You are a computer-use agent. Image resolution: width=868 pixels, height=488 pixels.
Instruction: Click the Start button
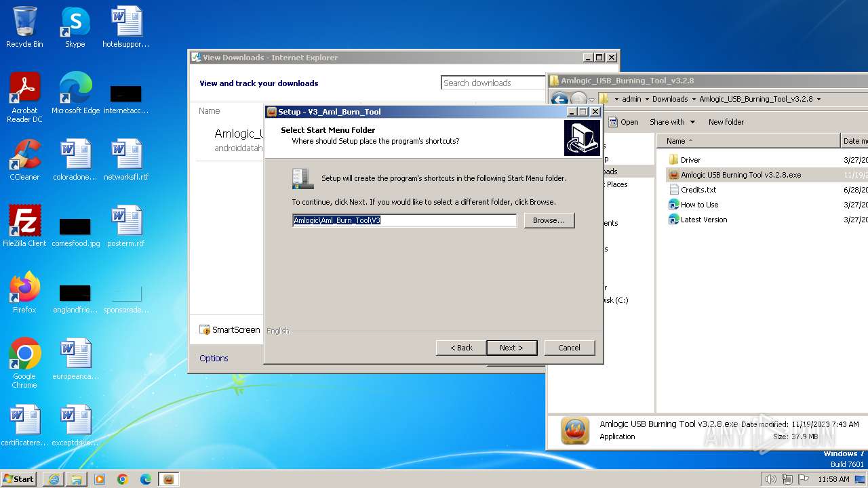tap(19, 479)
